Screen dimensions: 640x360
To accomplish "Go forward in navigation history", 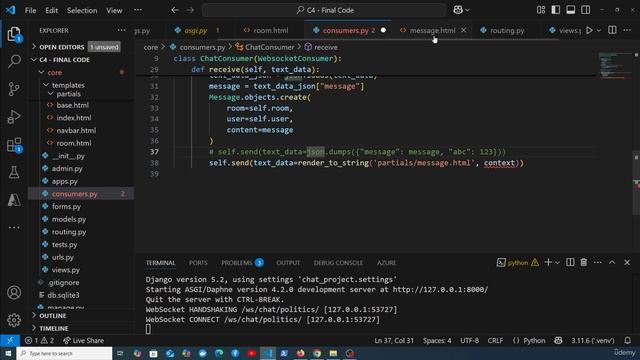I will click(x=190, y=10).
